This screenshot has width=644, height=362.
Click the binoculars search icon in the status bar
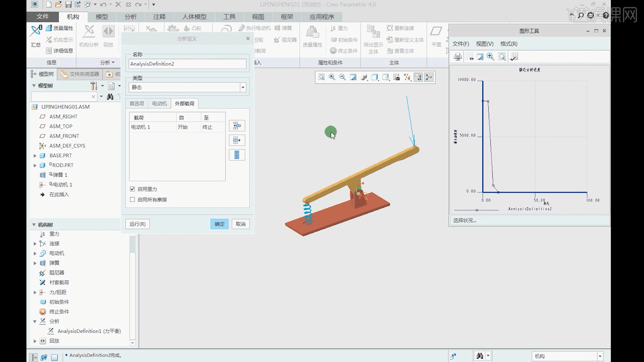480,356
